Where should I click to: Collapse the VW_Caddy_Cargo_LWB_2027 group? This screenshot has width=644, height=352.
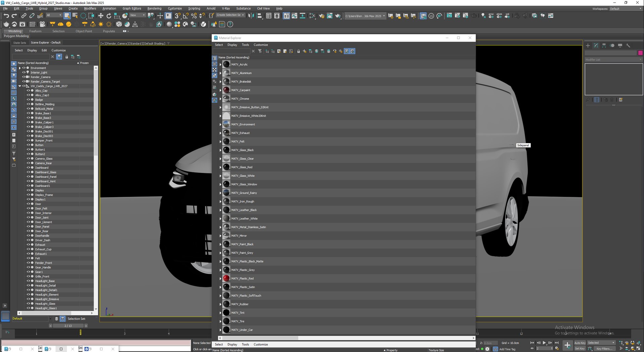[20, 86]
